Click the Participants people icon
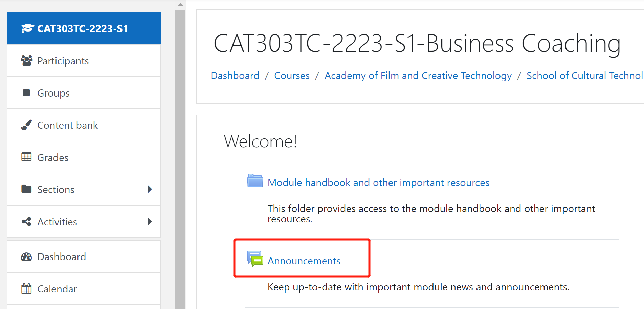The image size is (644, 309). click(x=27, y=61)
